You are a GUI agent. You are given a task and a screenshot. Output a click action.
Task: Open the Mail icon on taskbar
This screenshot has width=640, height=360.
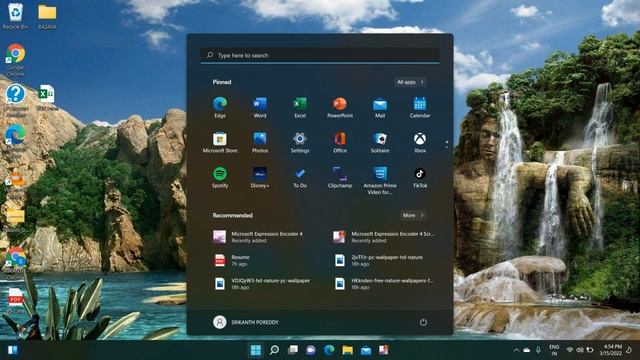[366, 350]
